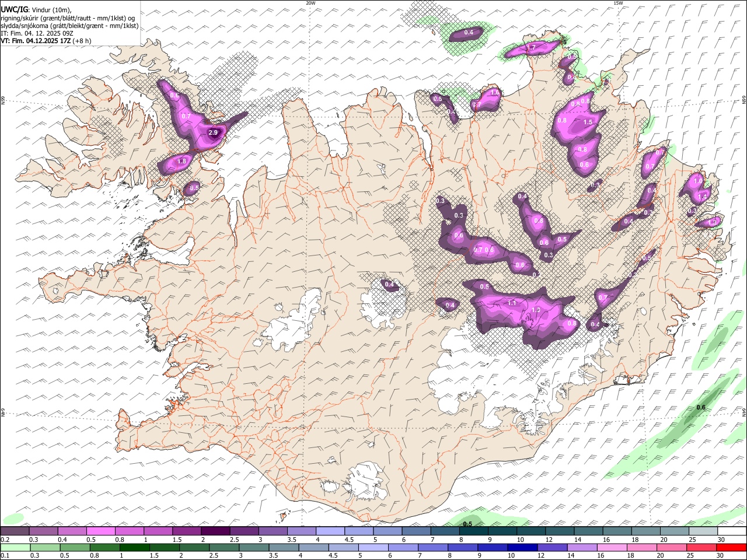Pick upper legend swatch between 1.5 and 2

click(x=187, y=531)
